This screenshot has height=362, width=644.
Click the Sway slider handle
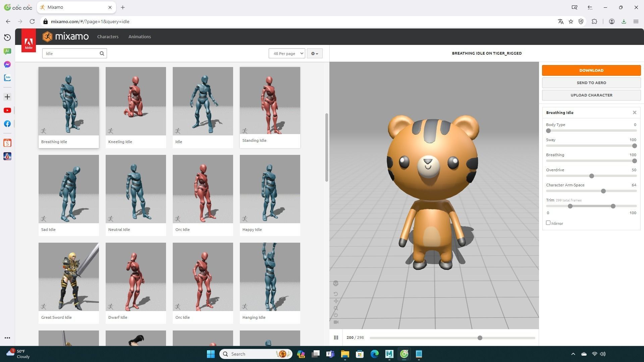pyautogui.click(x=634, y=146)
